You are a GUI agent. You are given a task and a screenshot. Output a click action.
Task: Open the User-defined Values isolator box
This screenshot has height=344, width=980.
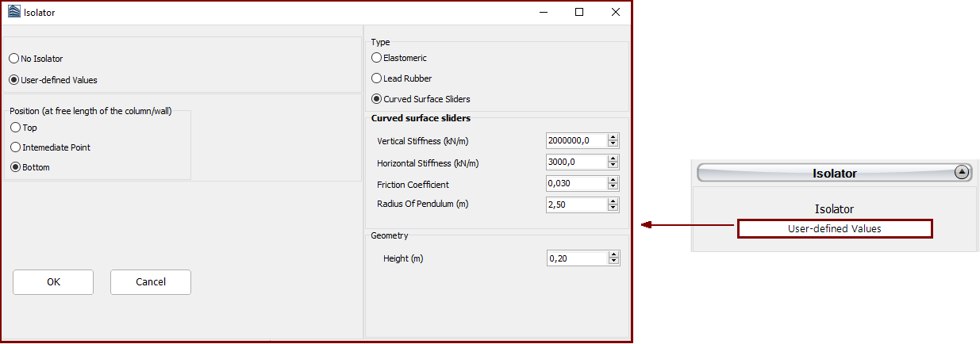834,229
